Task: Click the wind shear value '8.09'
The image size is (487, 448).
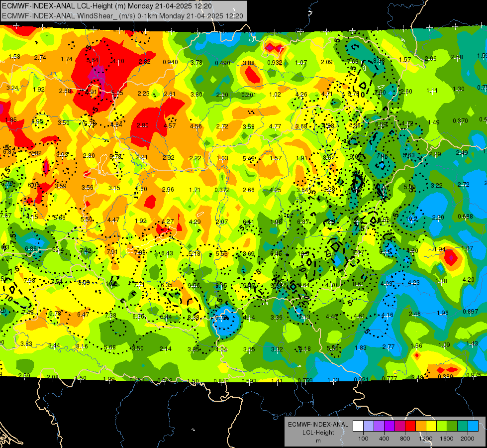Action: [84, 283]
